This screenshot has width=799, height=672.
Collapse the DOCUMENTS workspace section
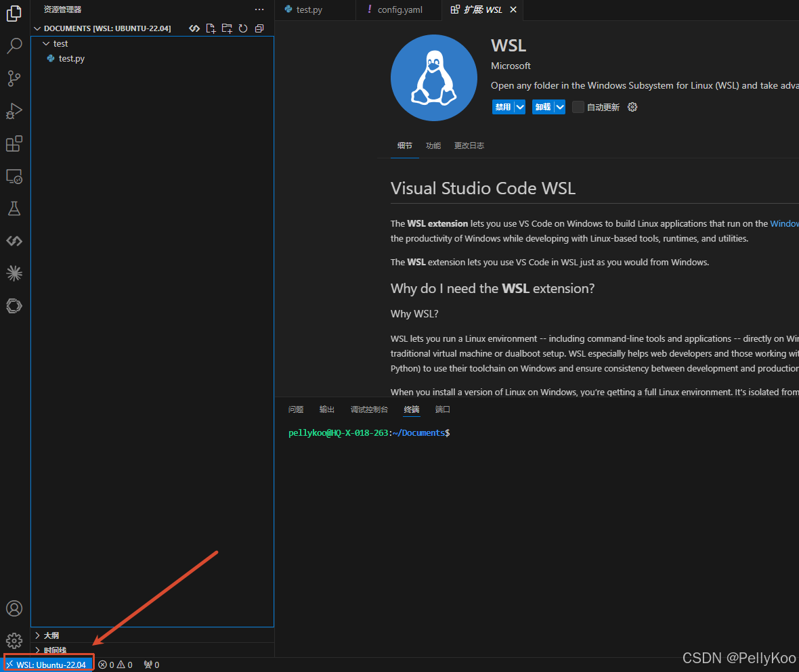pyautogui.click(x=37, y=28)
